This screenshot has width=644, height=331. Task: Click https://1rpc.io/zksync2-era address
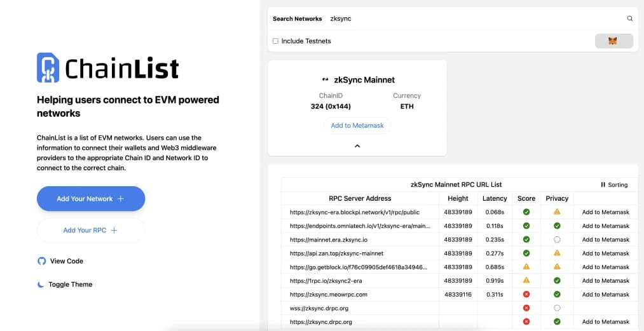click(325, 281)
